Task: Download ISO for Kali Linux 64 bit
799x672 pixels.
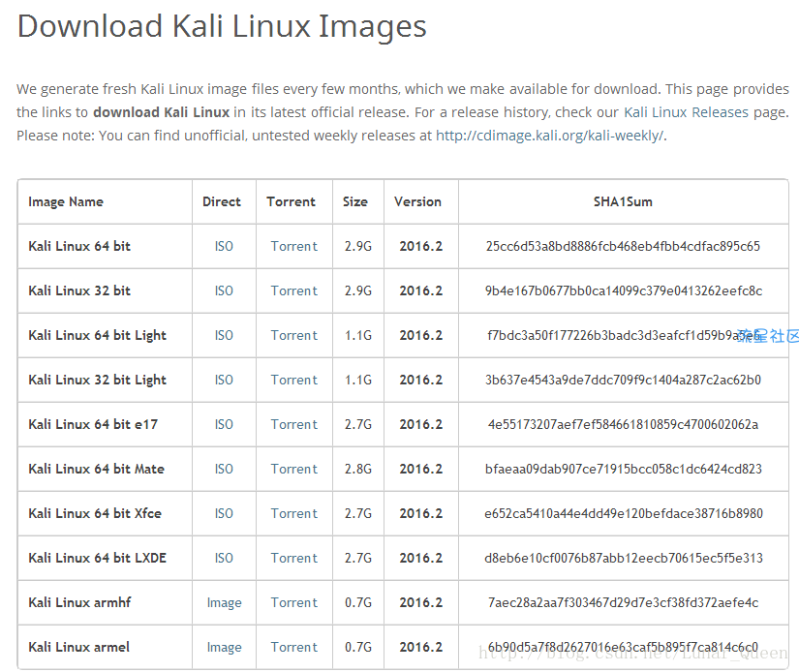Action: point(224,246)
